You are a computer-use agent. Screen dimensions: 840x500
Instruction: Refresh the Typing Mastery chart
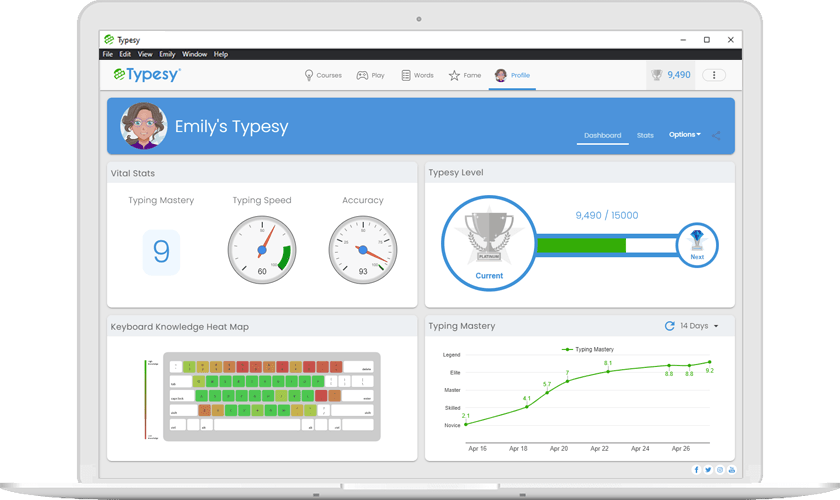pos(669,326)
